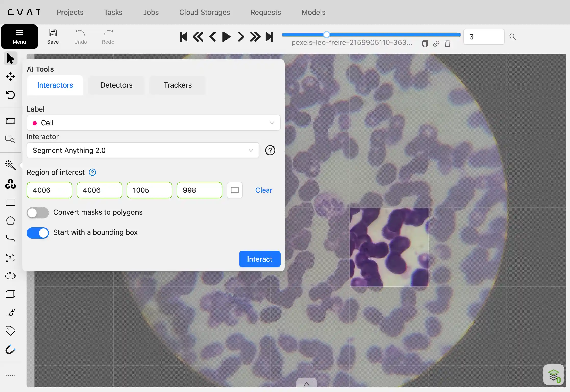The image size is (570, 392).
Task: Activate the move image tool
Action: coord(10,77)
